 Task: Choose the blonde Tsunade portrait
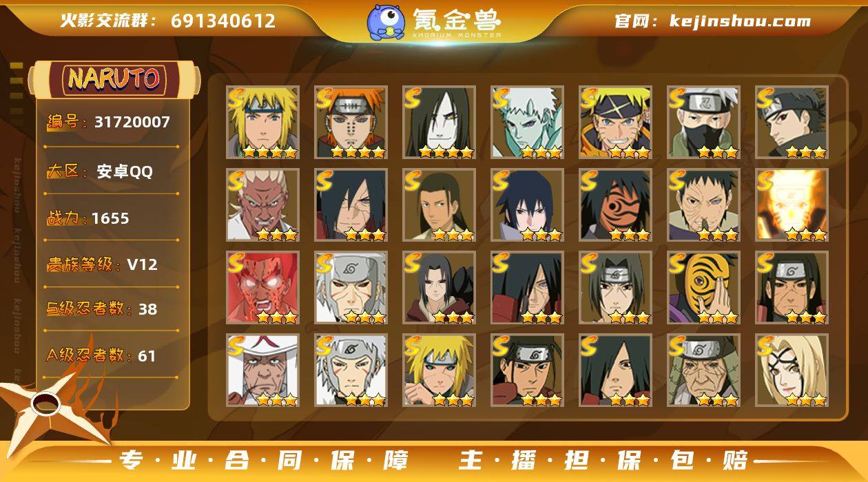[792, 370]
